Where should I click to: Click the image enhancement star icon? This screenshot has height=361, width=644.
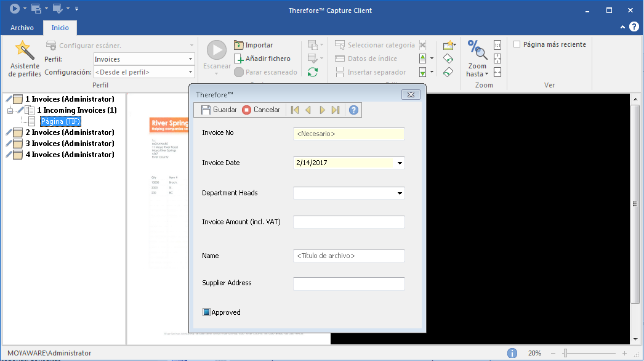coord(449,45)
